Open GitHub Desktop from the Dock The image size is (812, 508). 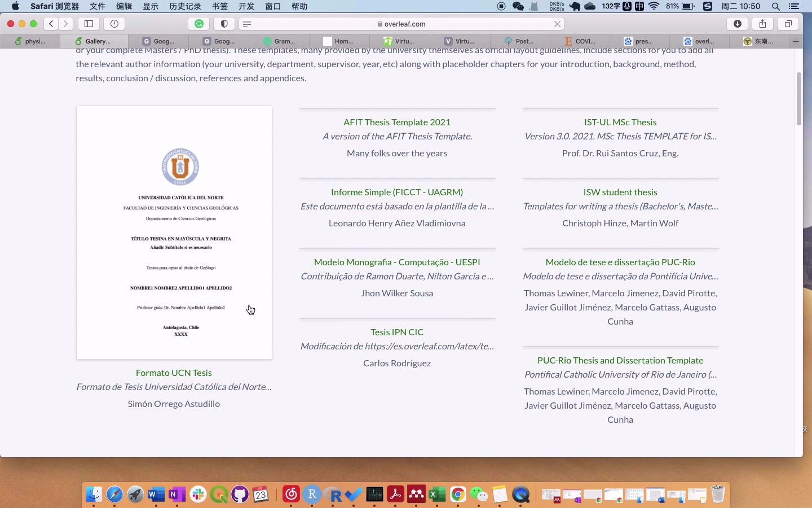click(240, 495)
